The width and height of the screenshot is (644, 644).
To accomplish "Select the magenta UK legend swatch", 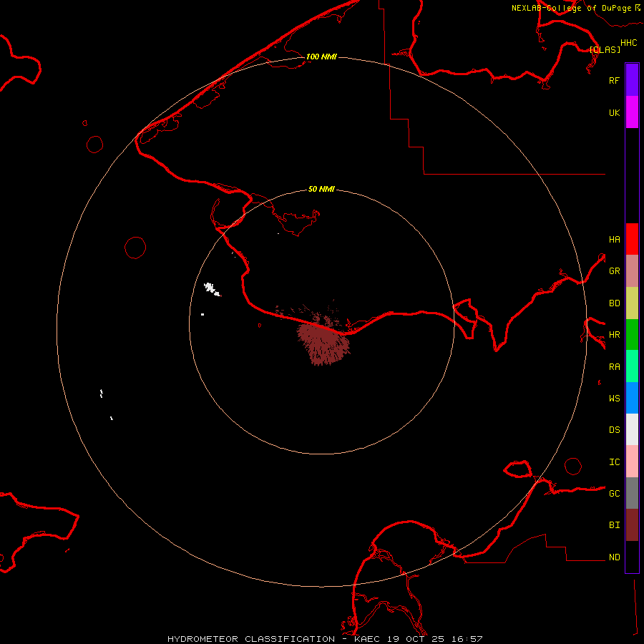I will point(632,112).
